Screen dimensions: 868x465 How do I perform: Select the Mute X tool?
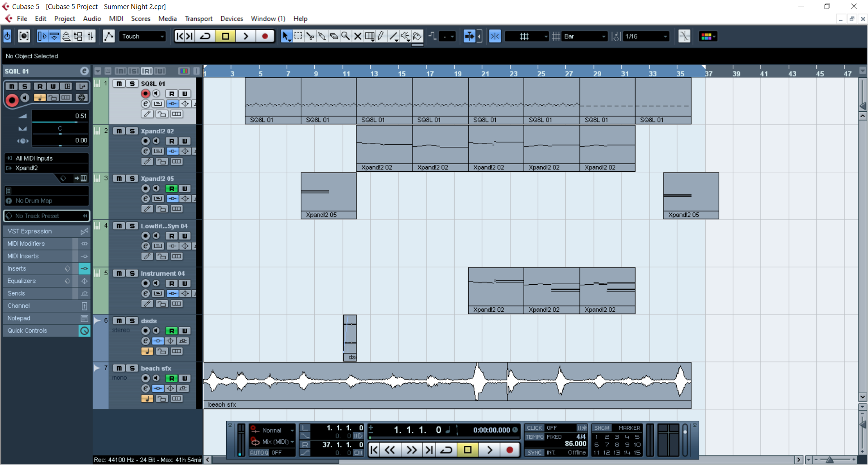[357, 36]
